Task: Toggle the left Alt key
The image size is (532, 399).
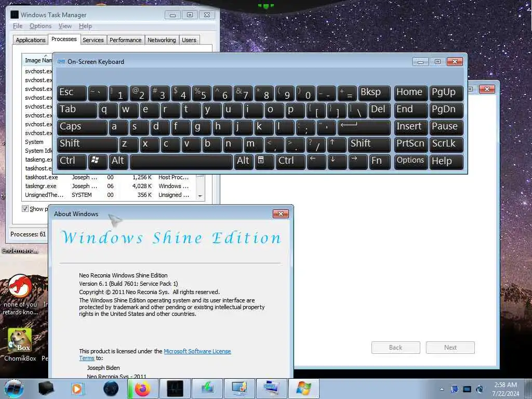Action: 118,161
